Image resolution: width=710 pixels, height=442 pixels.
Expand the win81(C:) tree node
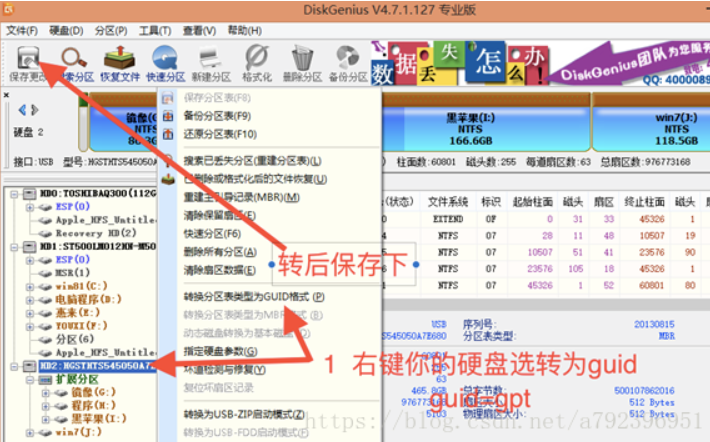[x=30, y=287]
